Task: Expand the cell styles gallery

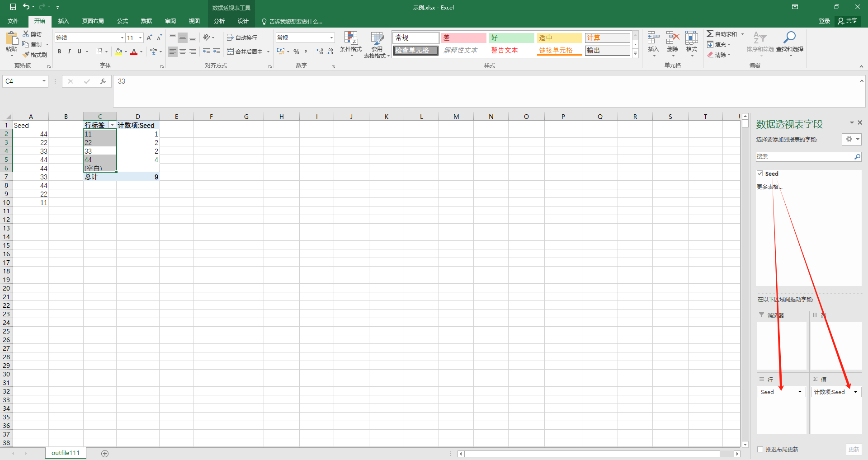Action: [x=635, y=54]
